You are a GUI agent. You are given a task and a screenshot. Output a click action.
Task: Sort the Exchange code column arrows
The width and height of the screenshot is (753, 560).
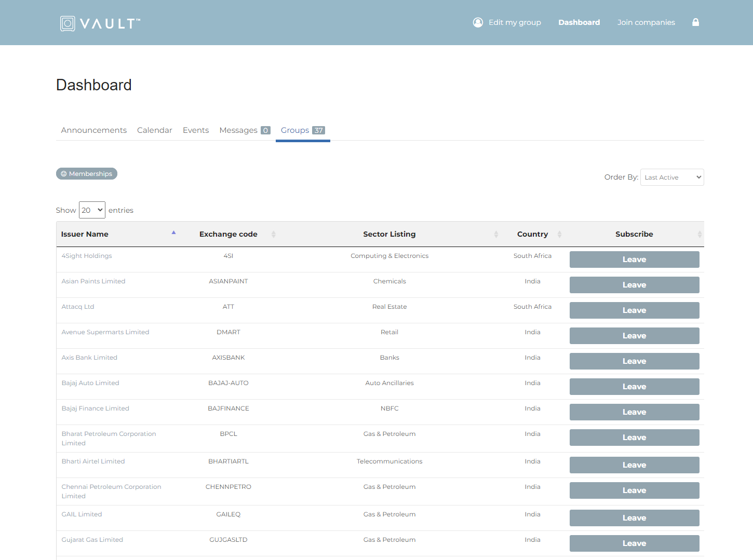click(x=274, y=235)
